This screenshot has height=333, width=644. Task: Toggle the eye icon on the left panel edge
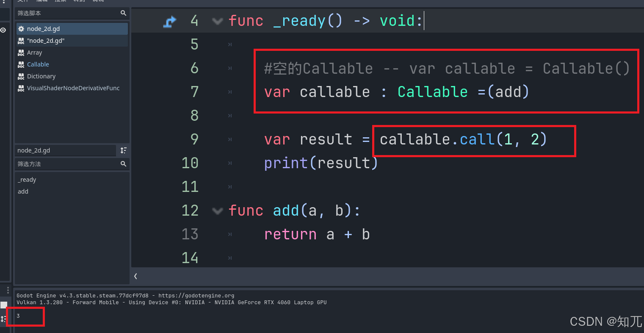coord(3,30)
